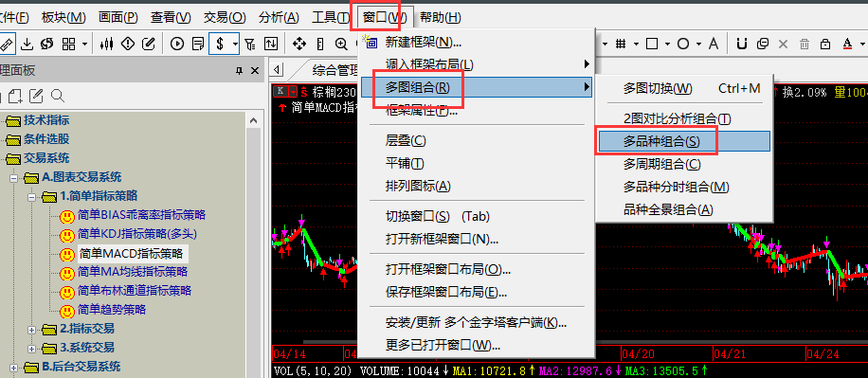Click the diamond exclamation alert icon
The width and height of the screenshot is (868, 378).
pos(128,44)
